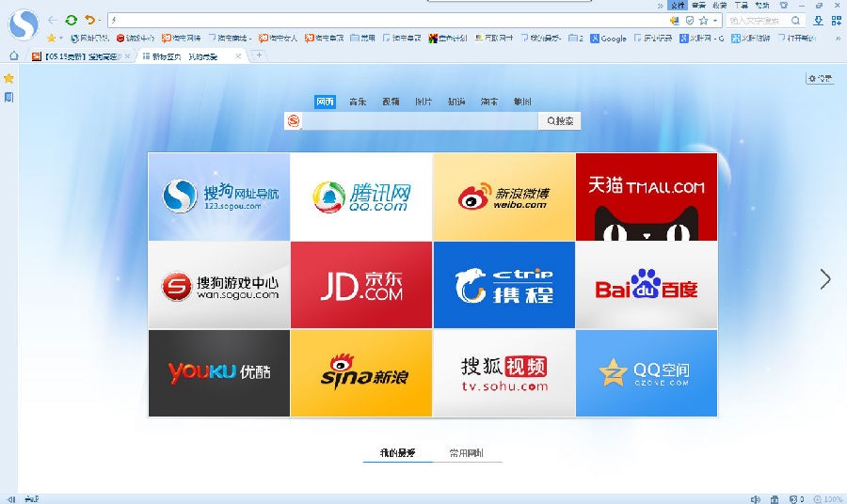The height and width of the screenshot is (504, 847).
Task: Open the home page icon
Action: [x=13, y=55]
